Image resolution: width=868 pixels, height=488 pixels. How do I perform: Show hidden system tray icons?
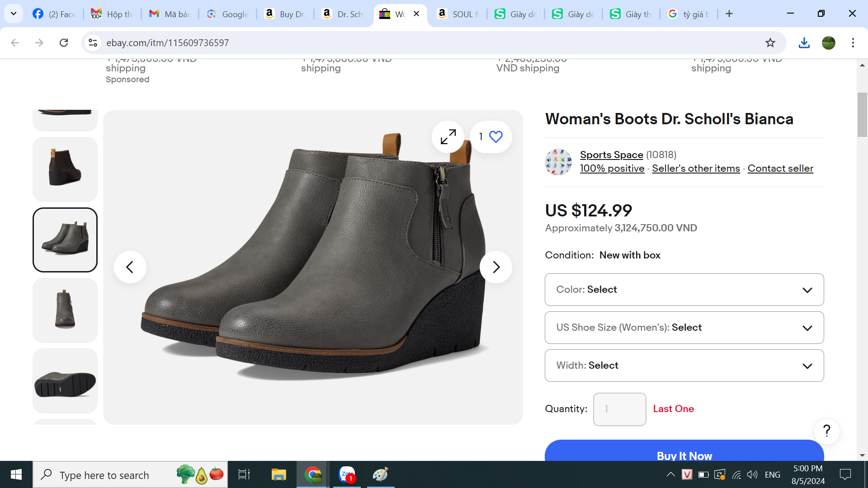(x=671, y=474)
